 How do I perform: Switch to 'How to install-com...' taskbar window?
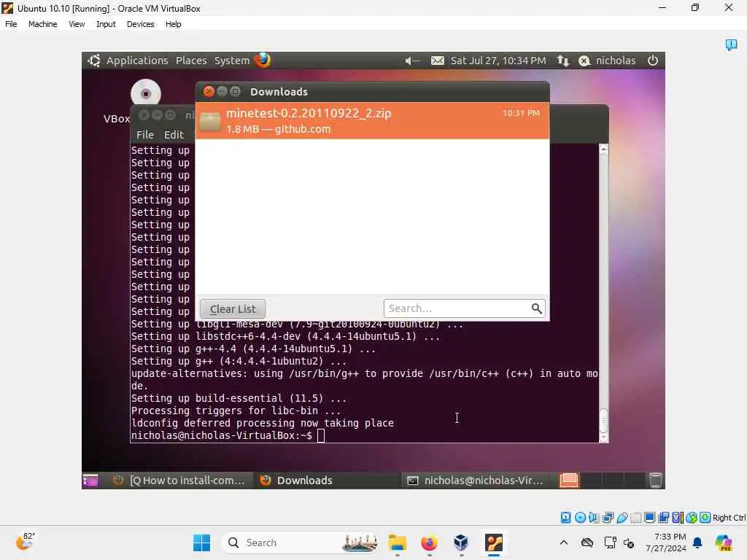pos(179,481)
